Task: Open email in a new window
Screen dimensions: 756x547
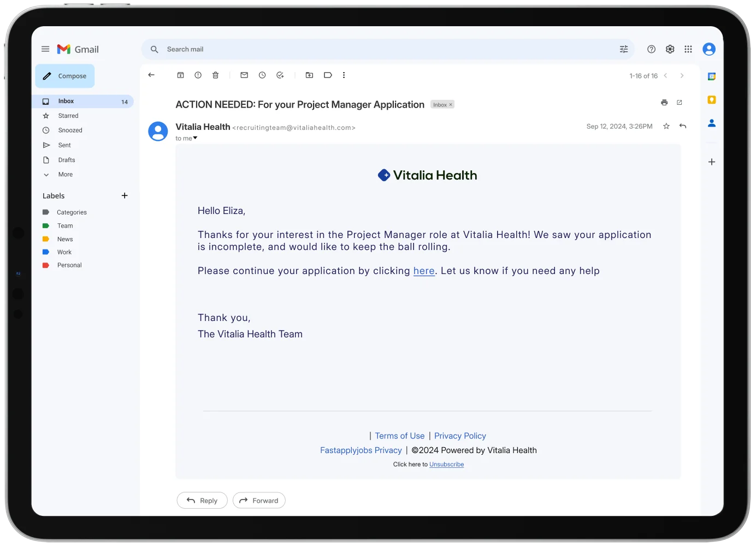Action: 680,103
